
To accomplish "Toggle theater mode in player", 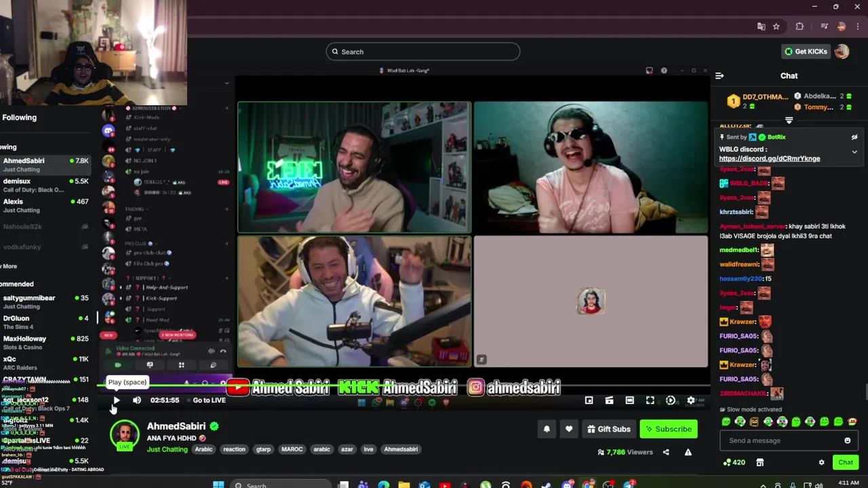I will (x=630, y=401).
